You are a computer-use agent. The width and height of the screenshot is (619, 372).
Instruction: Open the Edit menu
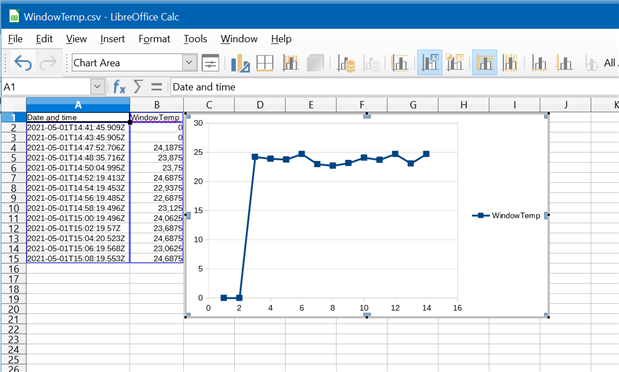click(x=44, y=39)
